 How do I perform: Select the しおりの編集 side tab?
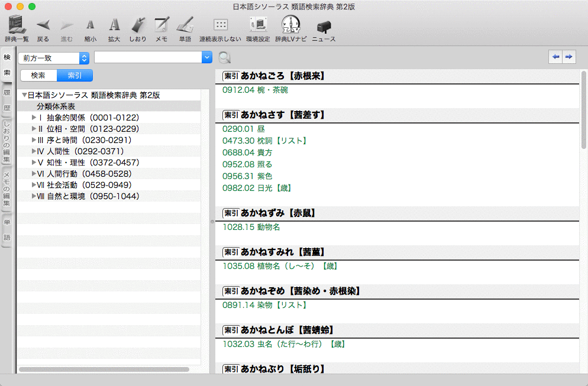(7, 142)
